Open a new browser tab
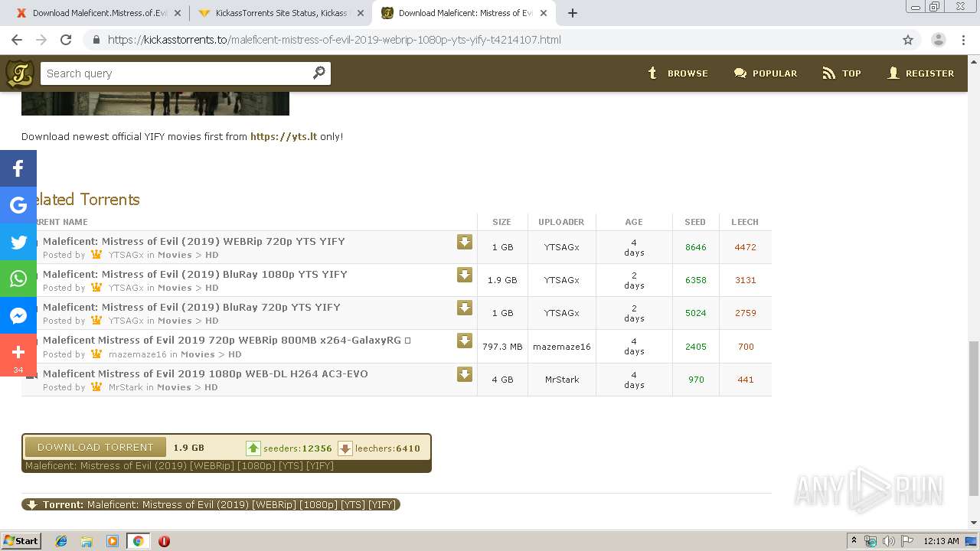Viewport: 980px width, 551px height. (573, 13)
